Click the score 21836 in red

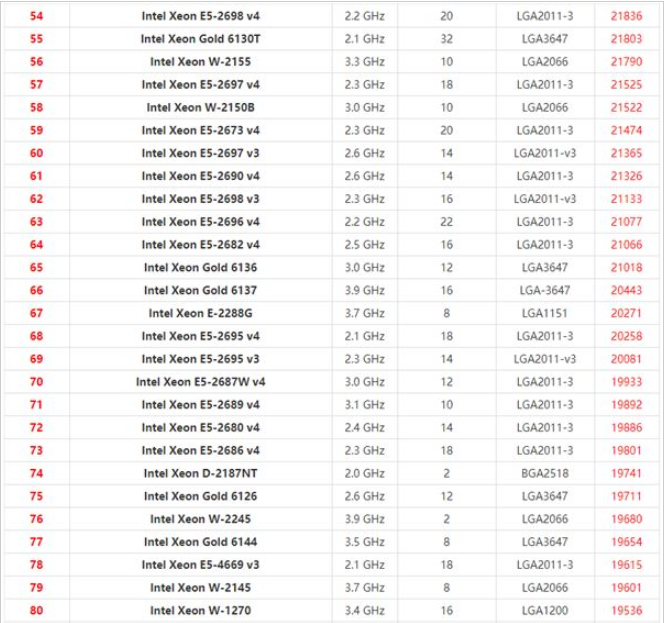point(626,16)
